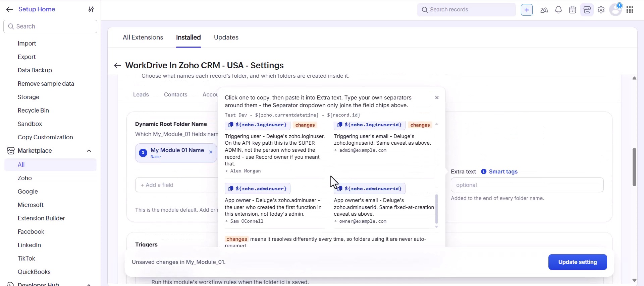Screen dimensions: 644x286
Task: Open the setup filter sliders icon
Action: coord(91,9)
